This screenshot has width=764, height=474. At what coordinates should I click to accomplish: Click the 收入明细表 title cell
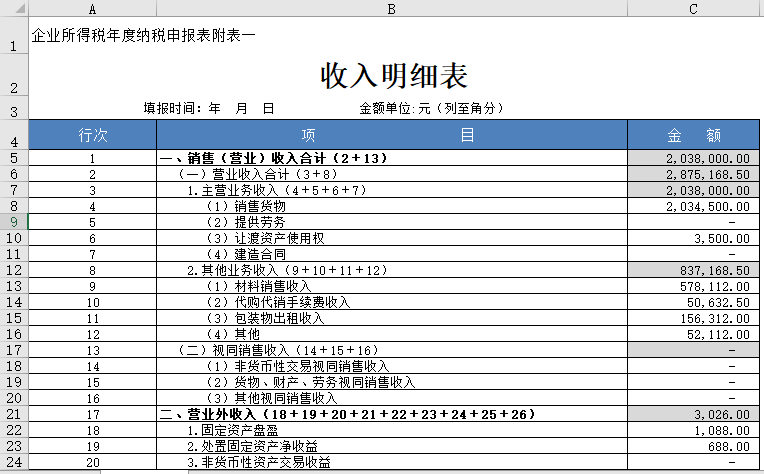tap(393, 76)
